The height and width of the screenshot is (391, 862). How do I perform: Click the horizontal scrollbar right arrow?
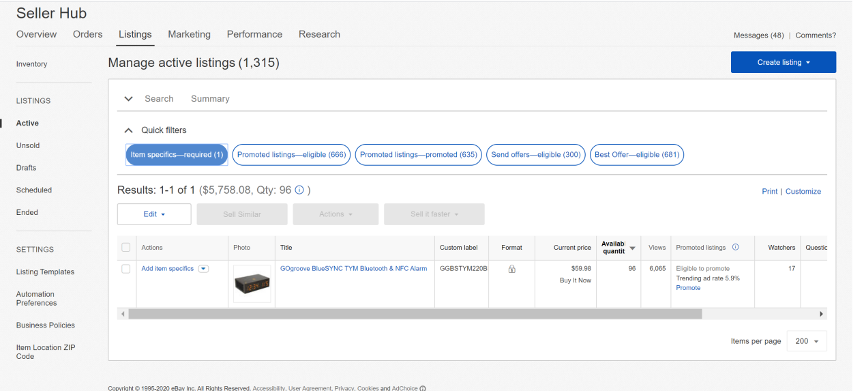[x=821, y=314]
